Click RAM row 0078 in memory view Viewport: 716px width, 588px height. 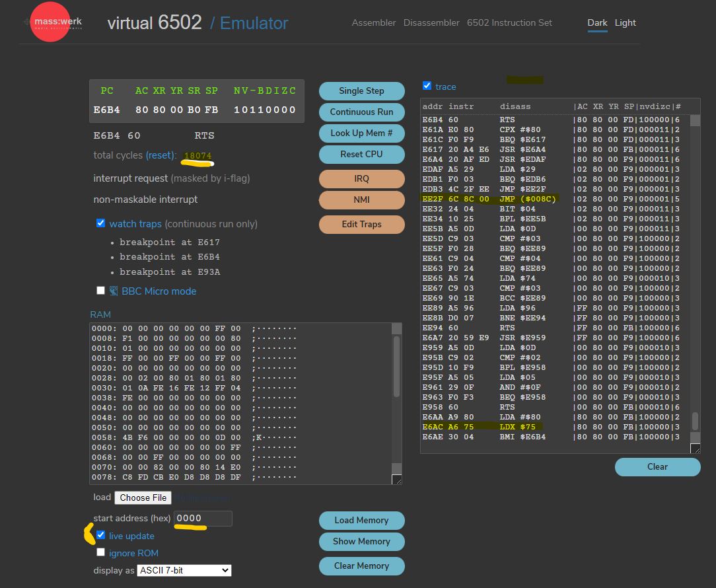194,477
